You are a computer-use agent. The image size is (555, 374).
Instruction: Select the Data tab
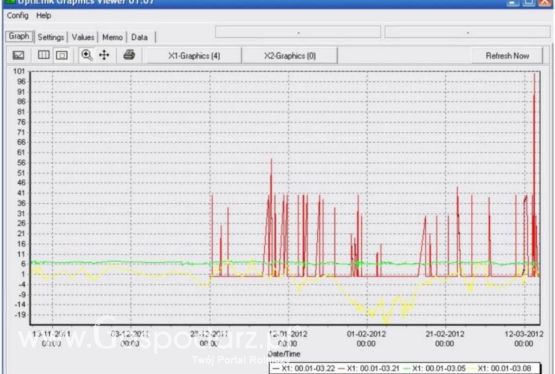coord(139,37)
